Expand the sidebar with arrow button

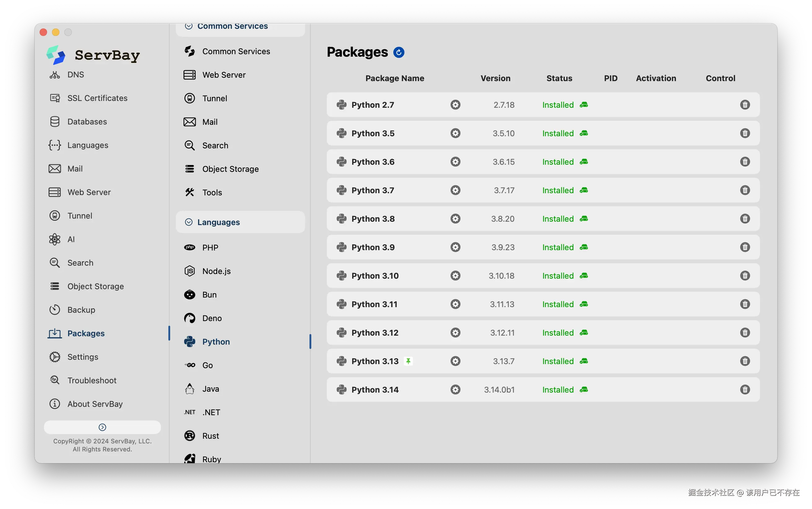(102, 427)
